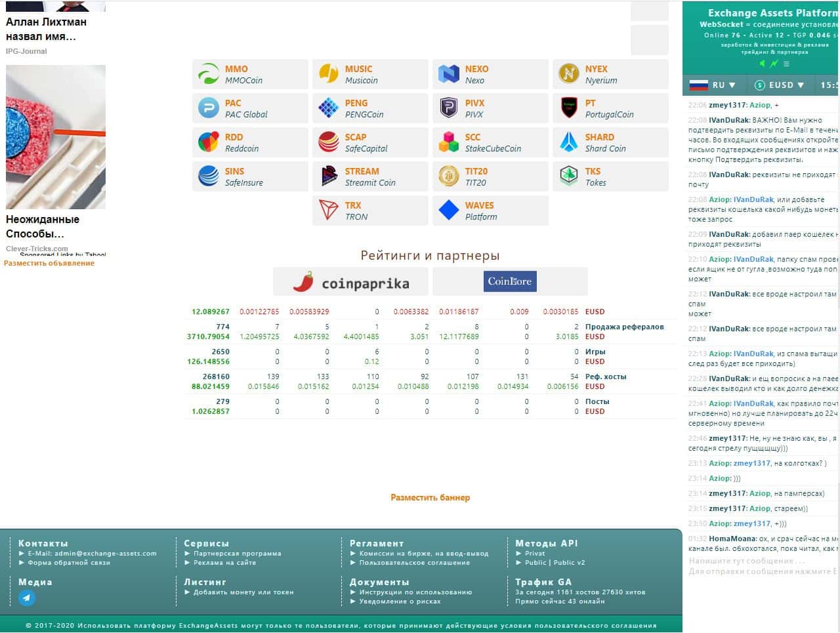840x633 pixels.
Task: Select the Продажа рефералов row label
Action: click(x=624, y=327)
